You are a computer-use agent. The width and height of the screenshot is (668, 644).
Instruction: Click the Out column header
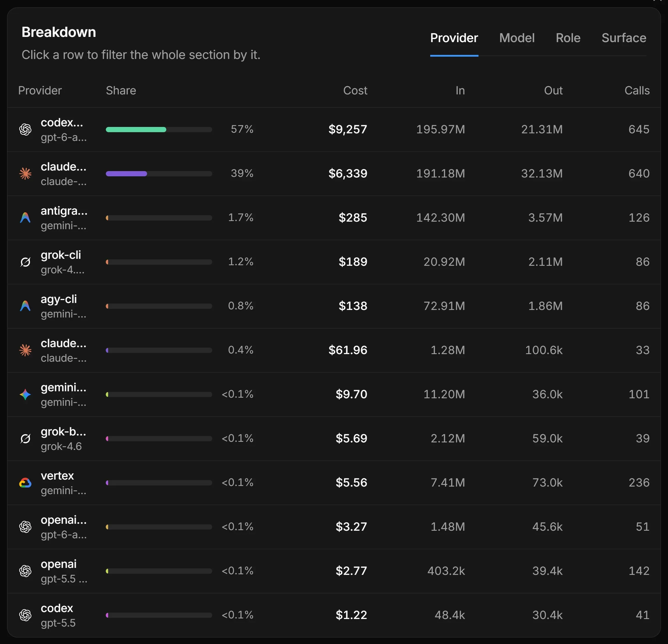click(553, 90)
